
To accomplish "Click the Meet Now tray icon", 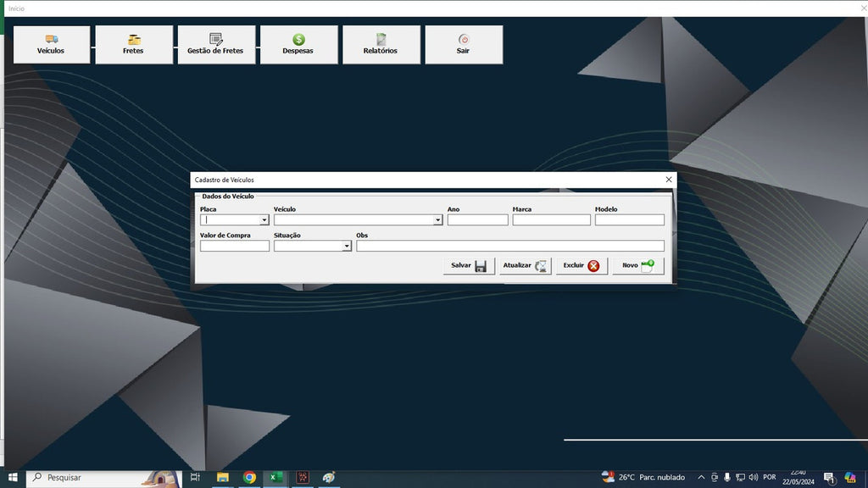I will 715,478.
